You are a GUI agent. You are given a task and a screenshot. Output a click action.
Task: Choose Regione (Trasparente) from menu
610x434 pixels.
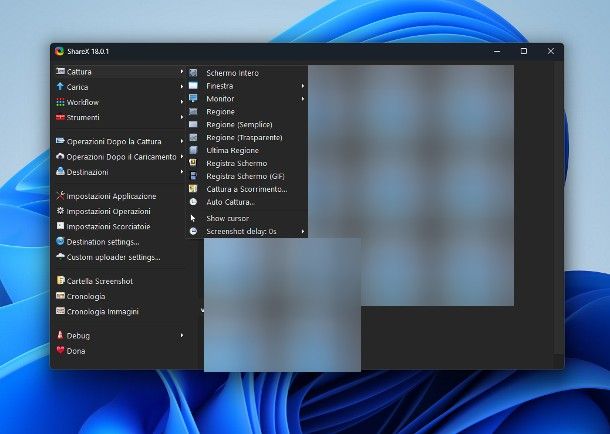(x=247, y=137)
